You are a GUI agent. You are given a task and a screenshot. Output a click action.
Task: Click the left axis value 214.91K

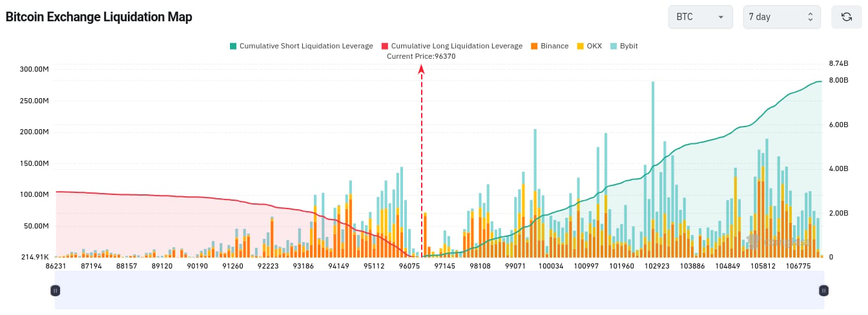click(x=34, y=257)
